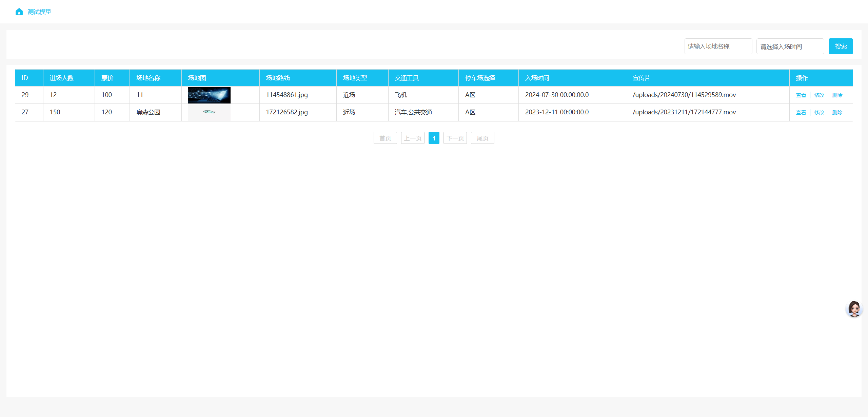Open venue thumbnail for record 29
The height and width of the screenshot is (417, 868).
209,95
